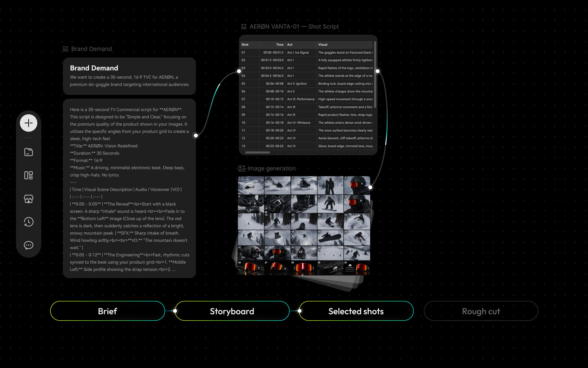
Task: Click the image icon beside Image generation
Action: coord(242,169)
